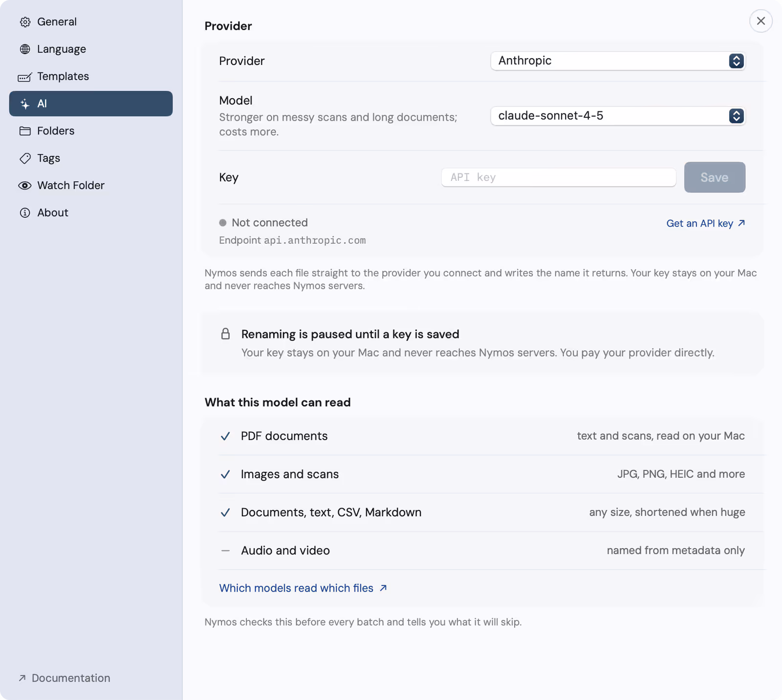Click the What this model can read heading
782x700 pixels.
point(278,403)
